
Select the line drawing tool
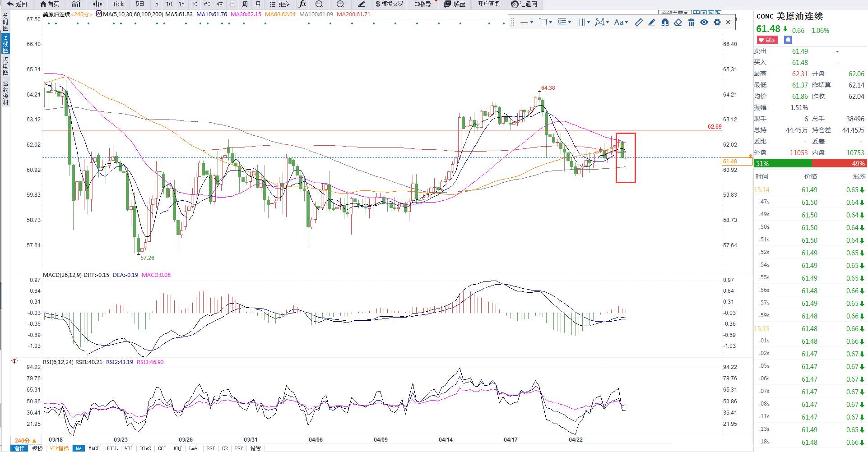click(524, 22)
